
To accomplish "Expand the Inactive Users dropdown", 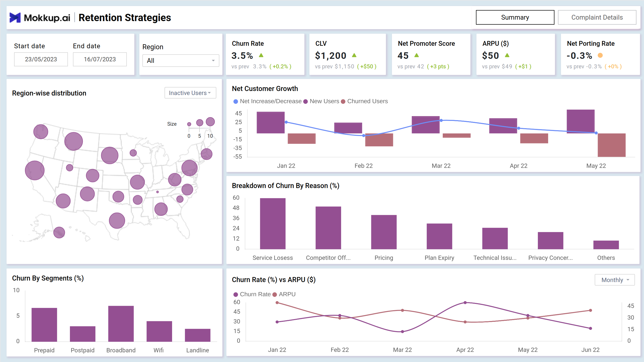I will click(190, 93).
